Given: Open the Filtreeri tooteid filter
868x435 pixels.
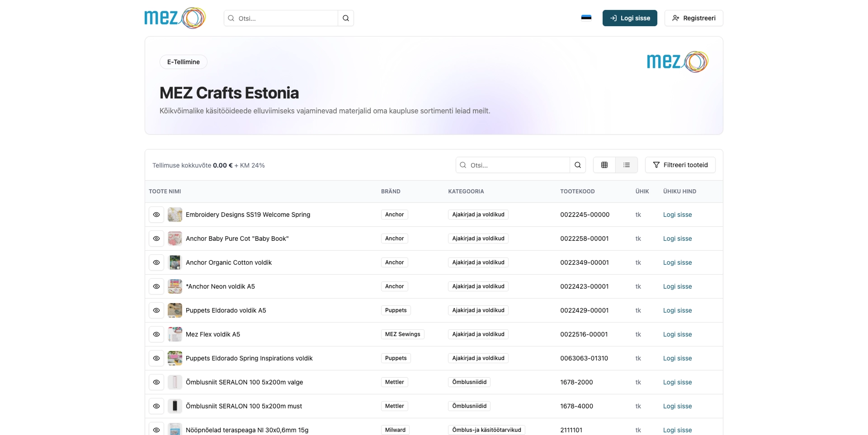Looking at the screenshot, I should [680, 165].
